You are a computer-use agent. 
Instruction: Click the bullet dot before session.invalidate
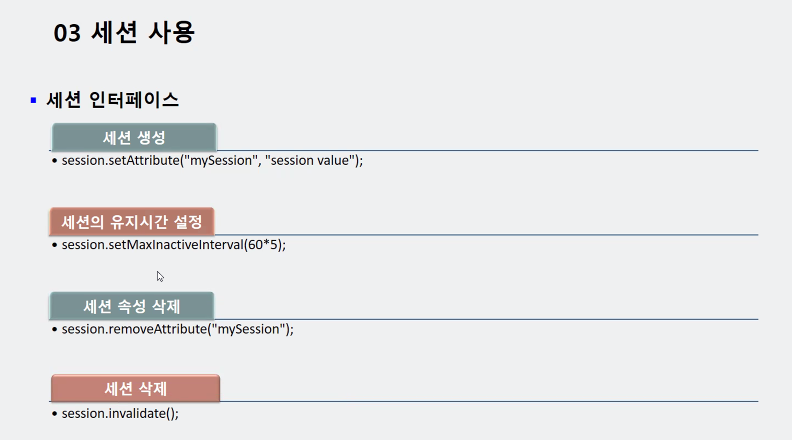(55, 414)
